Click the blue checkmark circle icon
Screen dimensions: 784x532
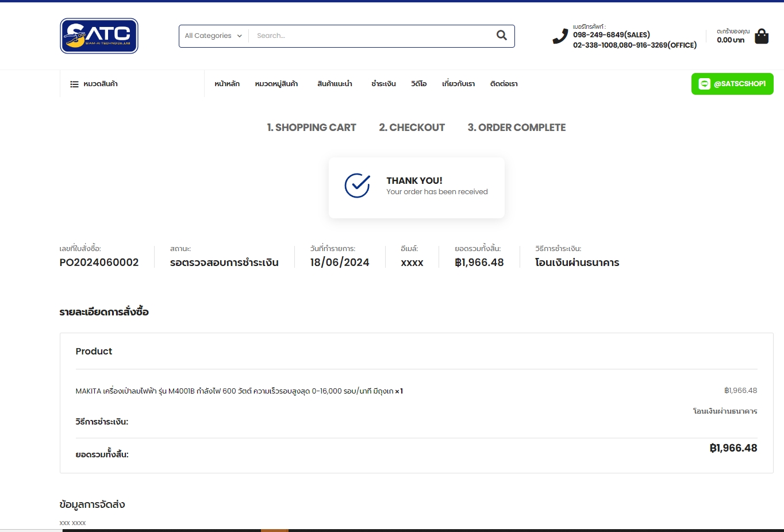point(357,186)
